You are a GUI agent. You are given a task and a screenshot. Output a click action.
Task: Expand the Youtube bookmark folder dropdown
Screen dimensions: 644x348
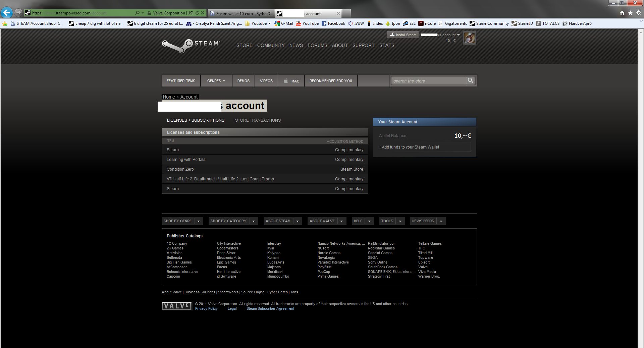coord(269,23)
